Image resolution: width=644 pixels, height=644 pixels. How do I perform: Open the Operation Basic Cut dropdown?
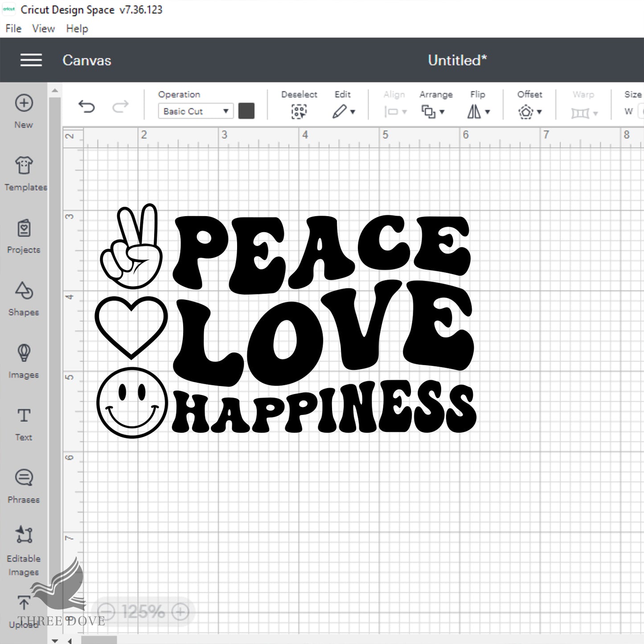(196, 111)
